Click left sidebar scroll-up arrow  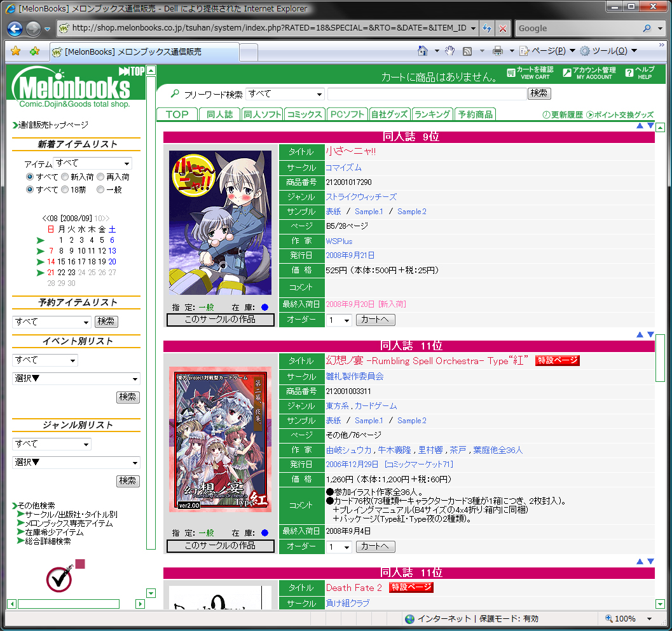[x=151, y=71]
